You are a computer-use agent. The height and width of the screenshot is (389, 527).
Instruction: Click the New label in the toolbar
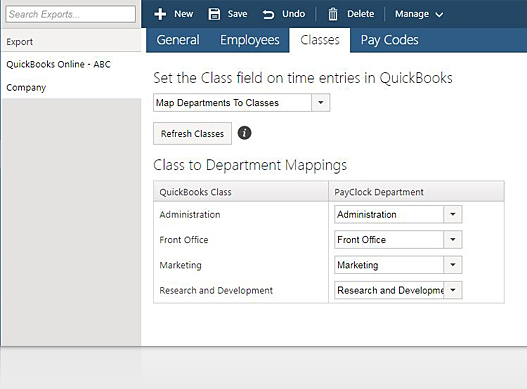point(184,14)
